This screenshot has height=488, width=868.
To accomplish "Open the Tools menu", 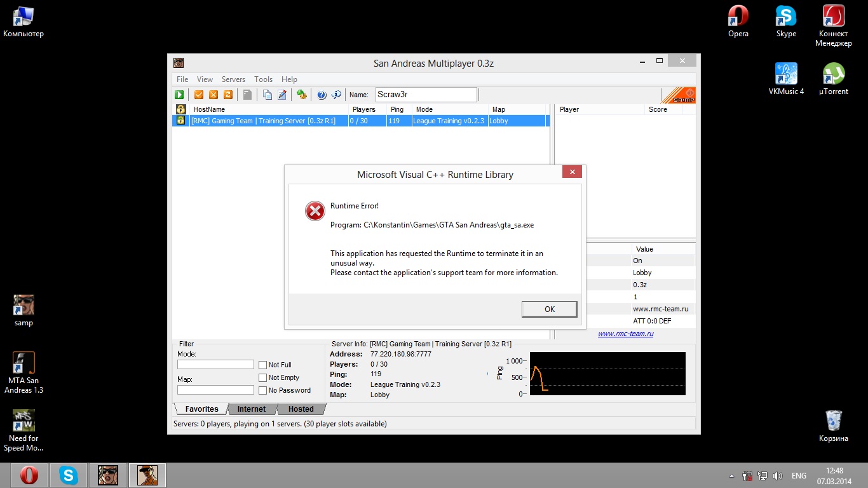I will coord(263,79).
